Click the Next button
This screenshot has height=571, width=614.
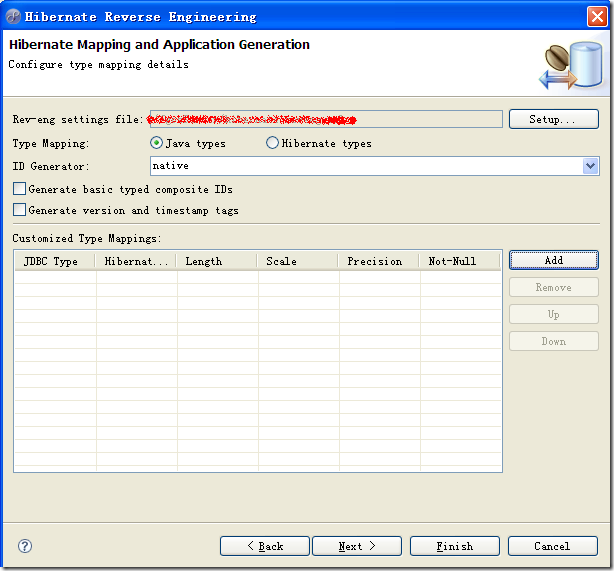(356, 546)
